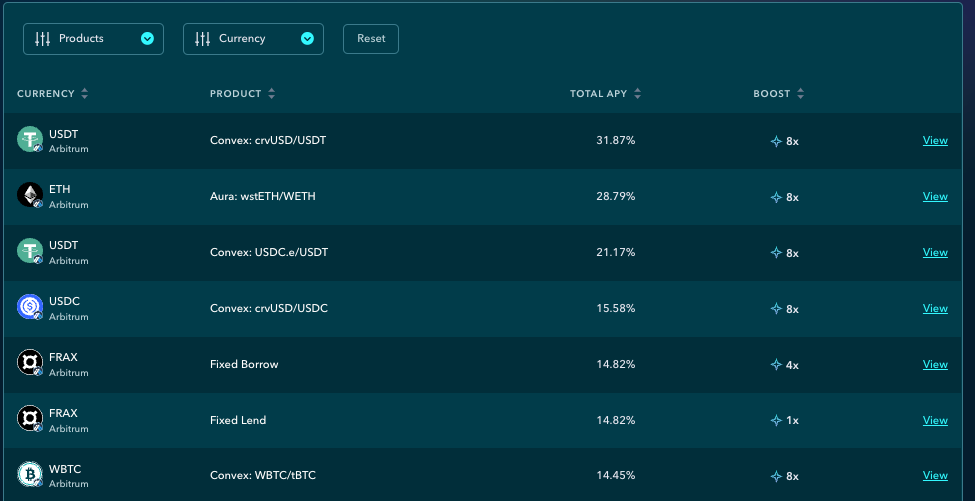This screenshot has height=501, width=975.
Task: Click product name Fixed Borrow
Action: point(244,364)
